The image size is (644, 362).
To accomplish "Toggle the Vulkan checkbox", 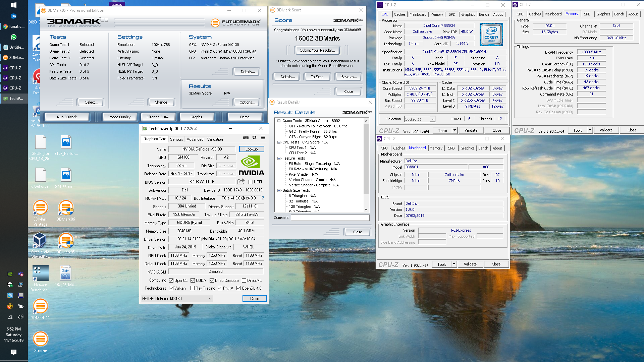I will pyautogui.click(x=171, y=288).
